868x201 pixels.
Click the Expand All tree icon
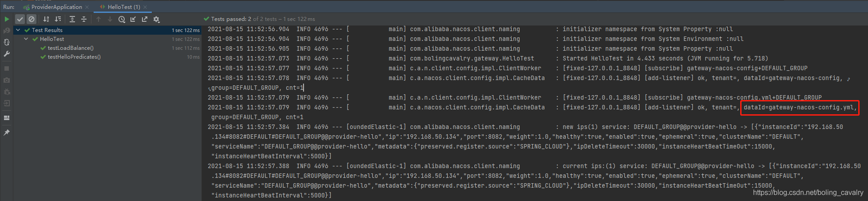point(72,19)
